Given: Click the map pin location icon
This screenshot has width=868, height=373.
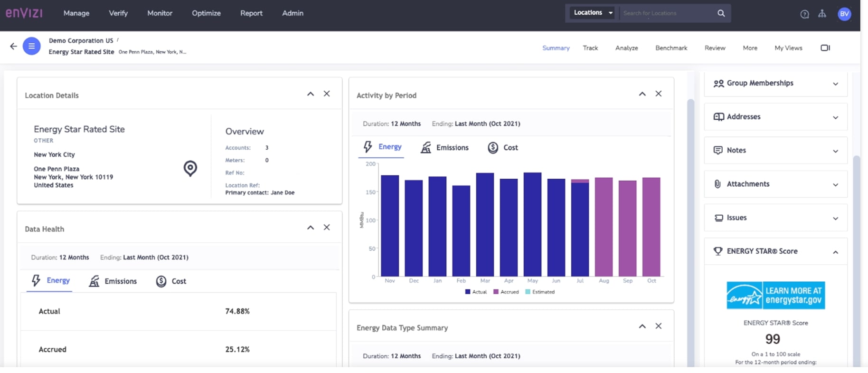Looking at the screenshot, I should tap(190, 168).
